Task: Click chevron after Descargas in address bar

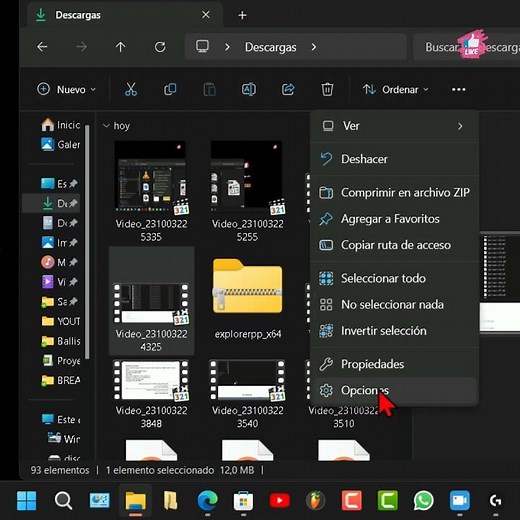Action: [x=313, y=47]
